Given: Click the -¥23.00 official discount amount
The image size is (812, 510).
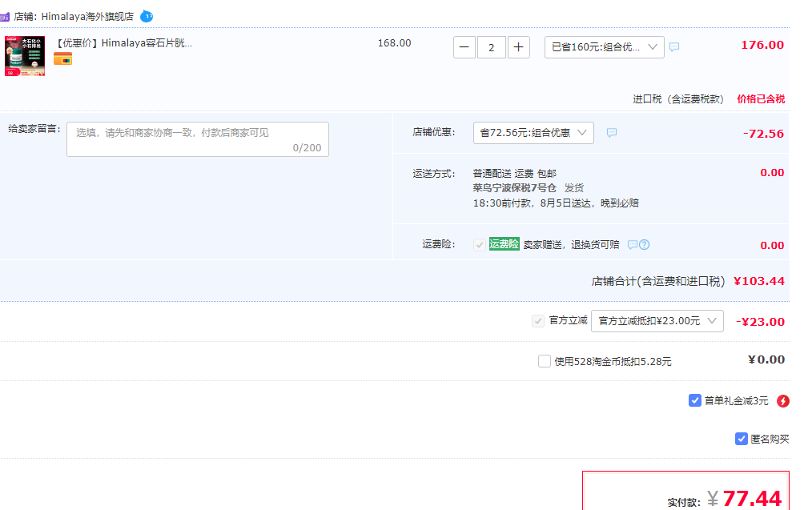Looking at the screenshot, I should (760, 322).
